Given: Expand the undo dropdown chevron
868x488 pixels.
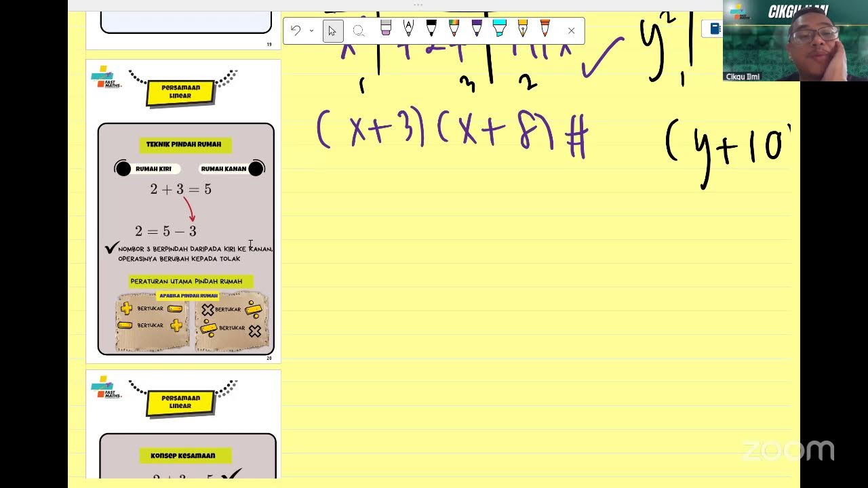Looking at the screenshot, I should (311, 30).
